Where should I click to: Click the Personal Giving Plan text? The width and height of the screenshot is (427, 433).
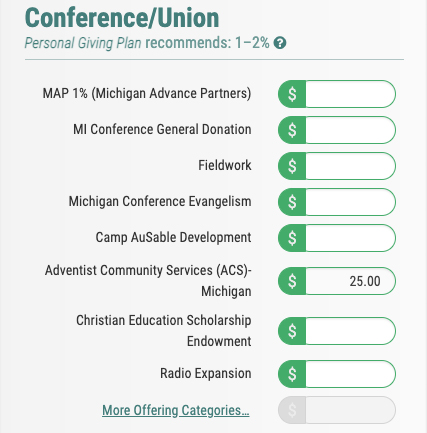click(x=83, y=43)
